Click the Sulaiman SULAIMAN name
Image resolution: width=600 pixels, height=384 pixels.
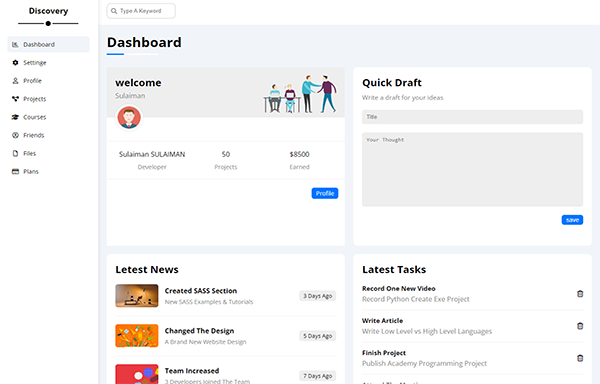pyautogui.click(x=152, y=154)
